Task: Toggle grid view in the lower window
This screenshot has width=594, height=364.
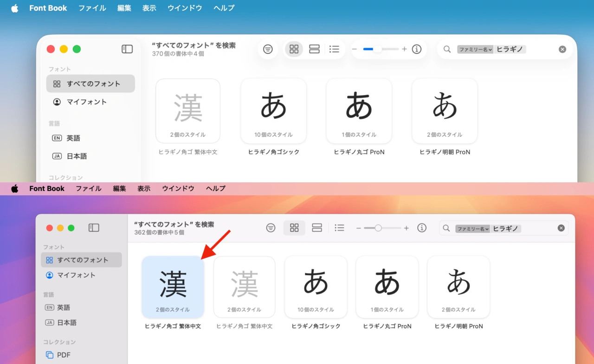Action: [294, 228]
